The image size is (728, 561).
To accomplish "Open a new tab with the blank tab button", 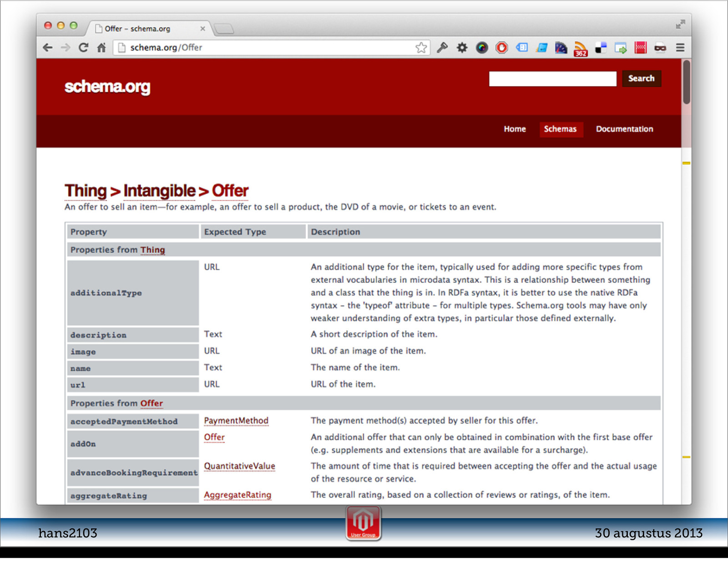I will (224, 29).
